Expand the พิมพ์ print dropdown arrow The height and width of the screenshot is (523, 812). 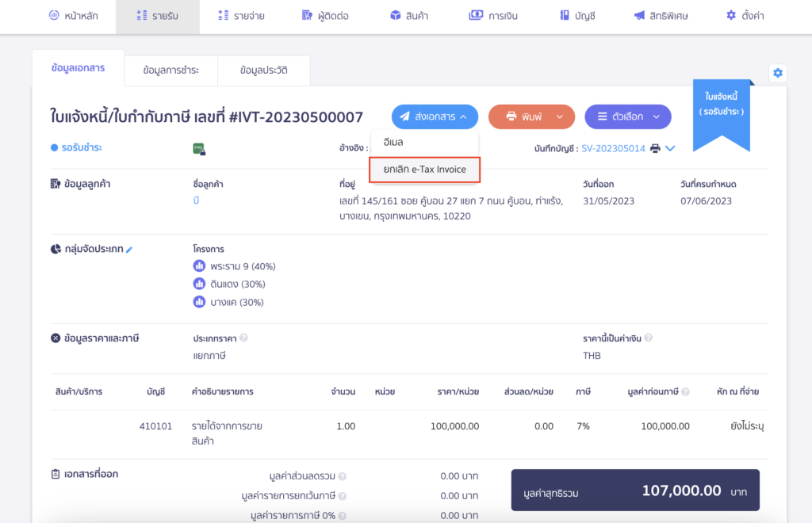click(560, 117)
